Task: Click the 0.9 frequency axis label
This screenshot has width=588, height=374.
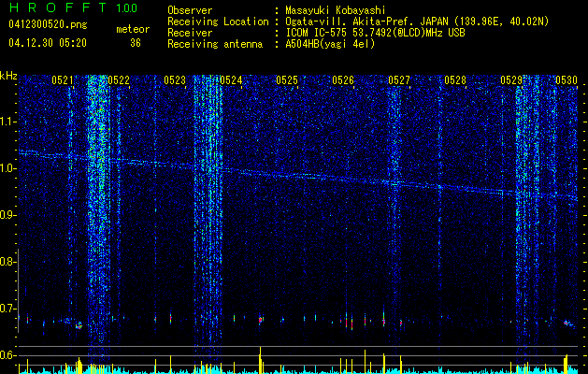Action: pos(8,215)
